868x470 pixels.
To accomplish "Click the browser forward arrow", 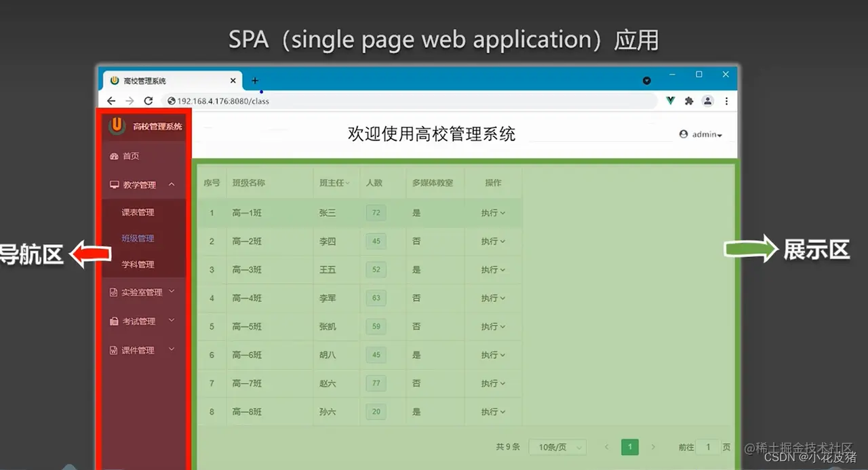I will coord(130,101).
